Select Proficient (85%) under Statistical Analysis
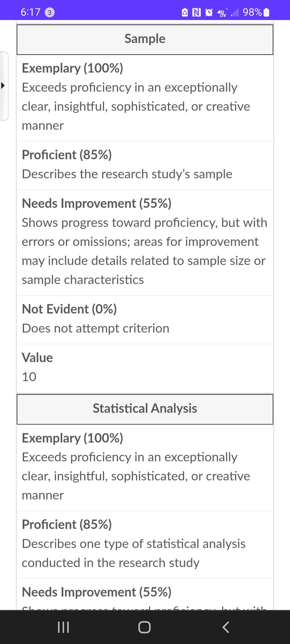Image resolution: width=290 pixels, height=644 pixels. point(145,544)
